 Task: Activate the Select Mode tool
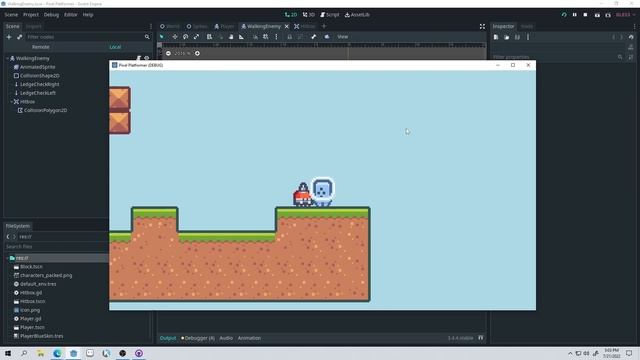click(x=162, y=37)
